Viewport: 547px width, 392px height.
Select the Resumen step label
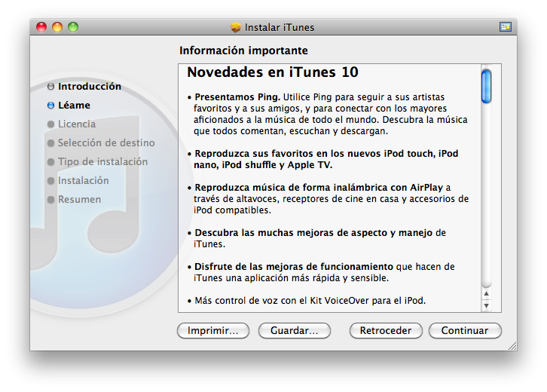(80, 199)
